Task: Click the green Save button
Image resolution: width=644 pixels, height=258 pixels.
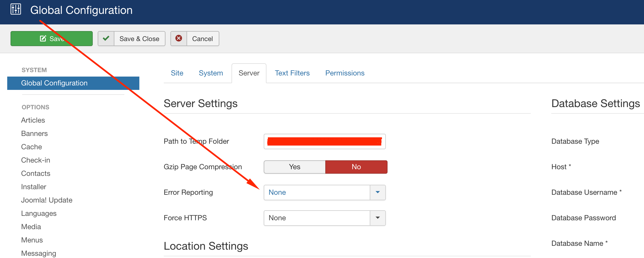Action: 52,39
